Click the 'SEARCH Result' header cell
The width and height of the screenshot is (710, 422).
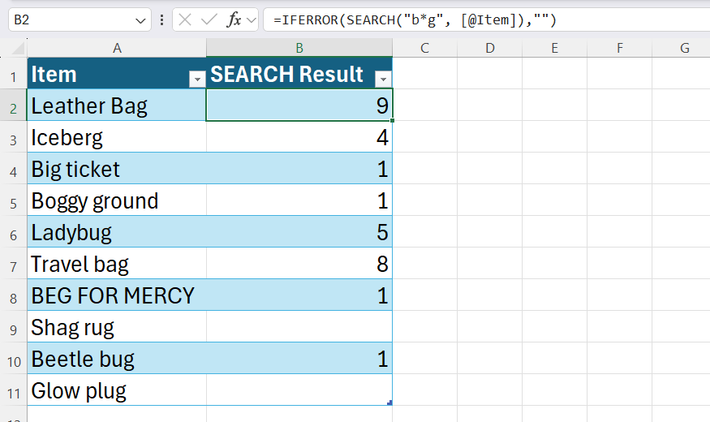point(299,73)
